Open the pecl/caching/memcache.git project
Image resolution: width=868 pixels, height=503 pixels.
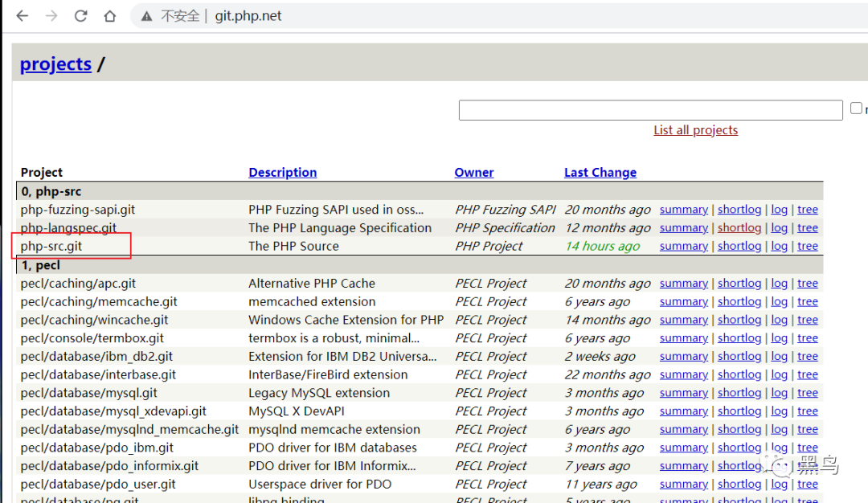(x=99, y=301)
